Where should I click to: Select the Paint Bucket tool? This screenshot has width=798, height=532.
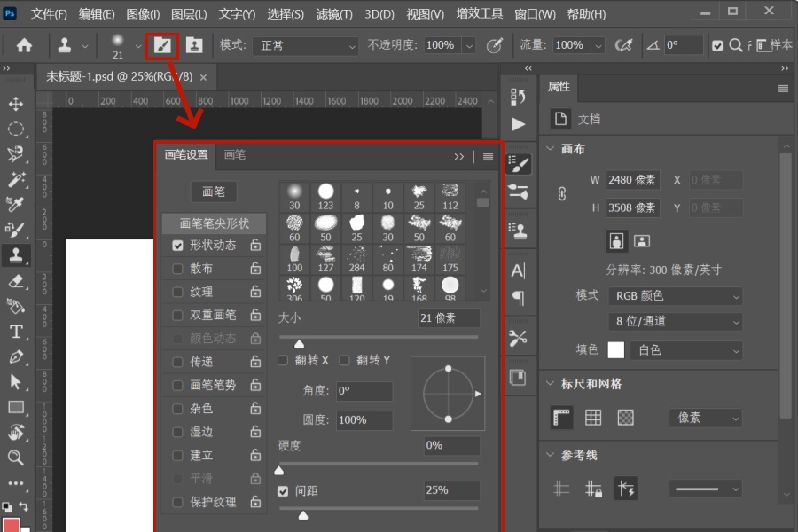tap(15, 306)
